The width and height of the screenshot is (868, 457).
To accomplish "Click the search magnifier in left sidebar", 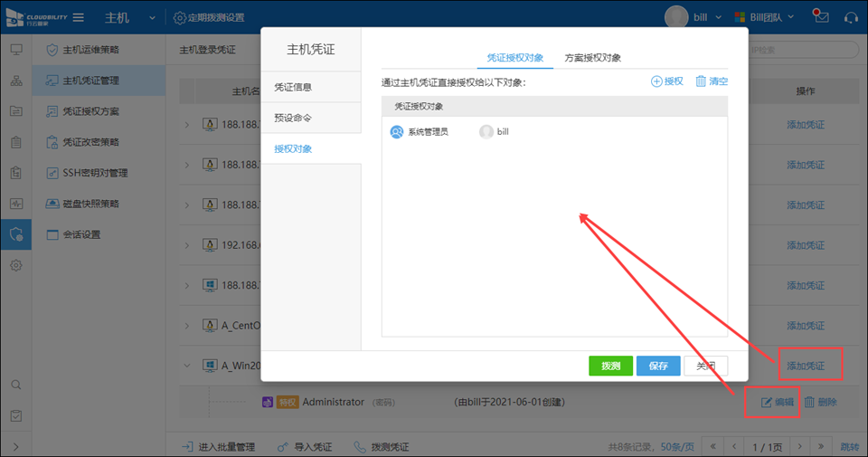I will coord(16,385).
